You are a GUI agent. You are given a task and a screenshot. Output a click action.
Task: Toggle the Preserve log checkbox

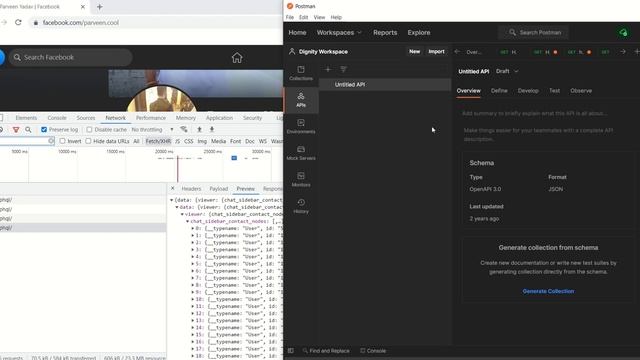[x=44, y=129]
